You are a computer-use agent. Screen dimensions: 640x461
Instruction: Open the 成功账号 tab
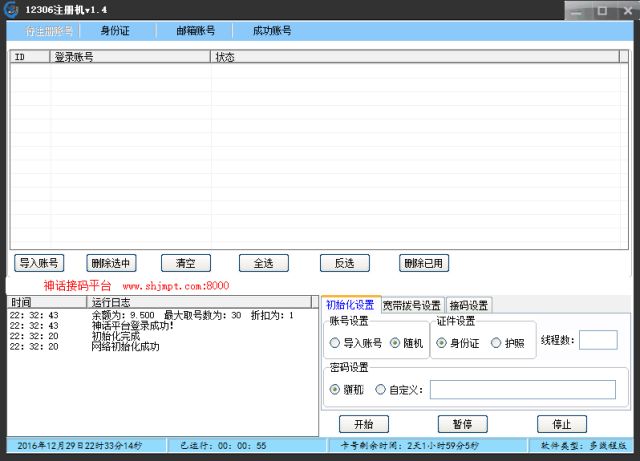point(272,31)
